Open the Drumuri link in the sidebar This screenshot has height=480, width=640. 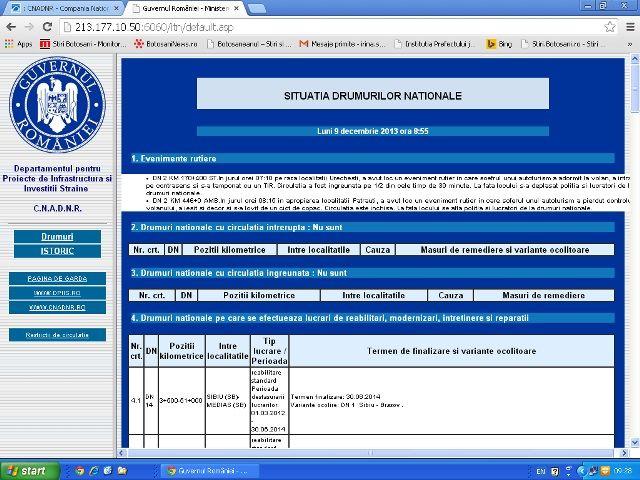(57, 236)
